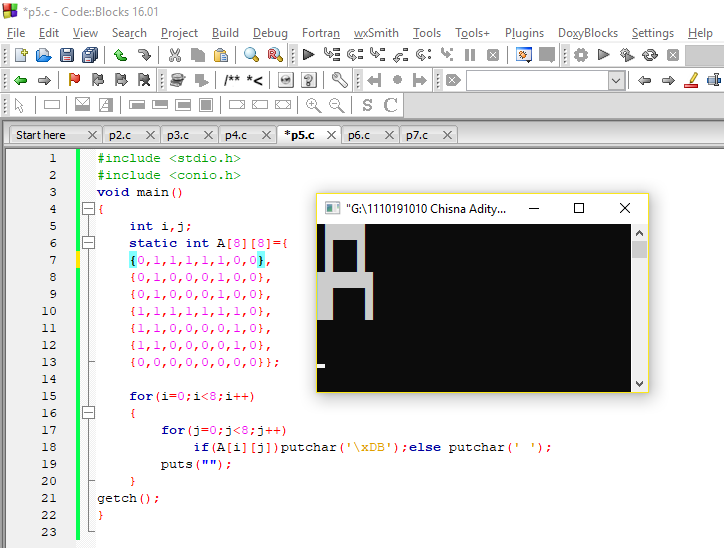This screenshot has height=548, width=724.
Task: Open the wxSmith menu
Action: (376, 33)
